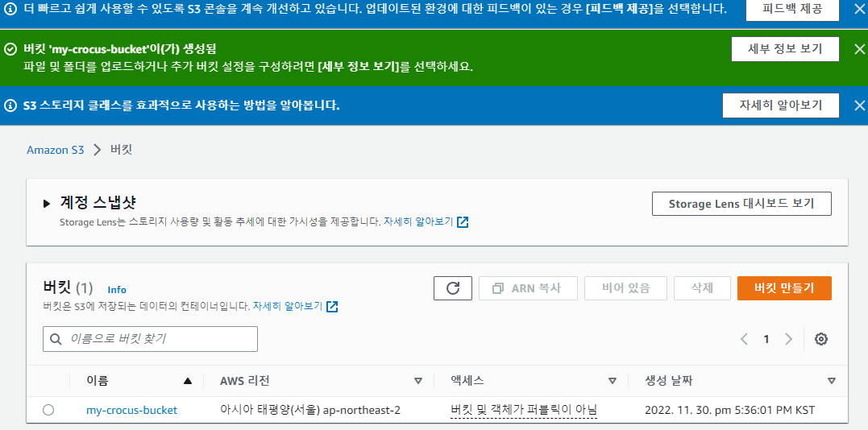This screenshot has height=430, width=868.
Task: Click the orange 버킷 만들기 button
Action: pos(784,288)
